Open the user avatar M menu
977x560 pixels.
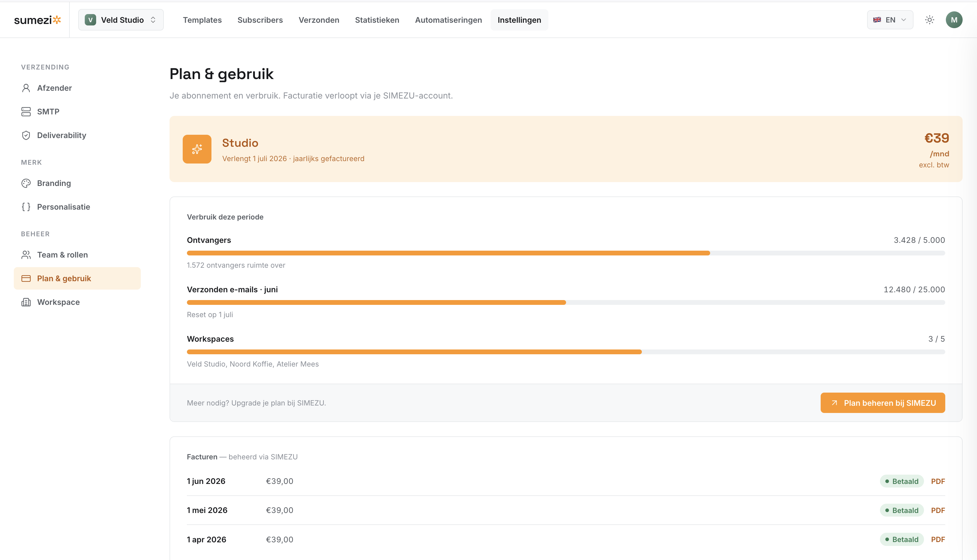coord(954,20)
